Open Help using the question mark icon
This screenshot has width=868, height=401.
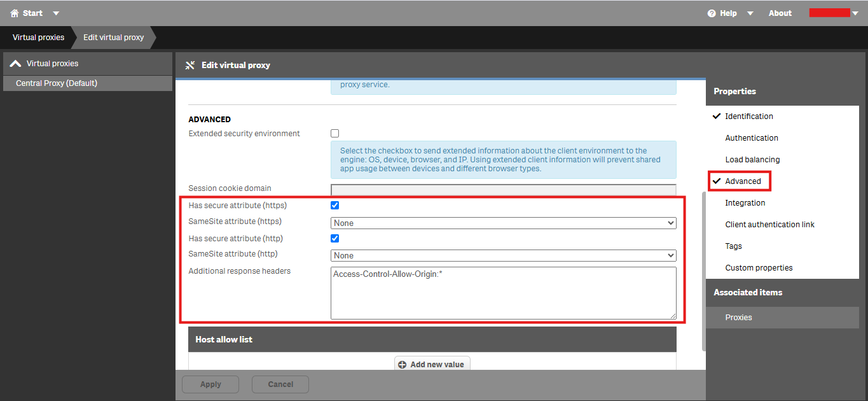point(713,12)
